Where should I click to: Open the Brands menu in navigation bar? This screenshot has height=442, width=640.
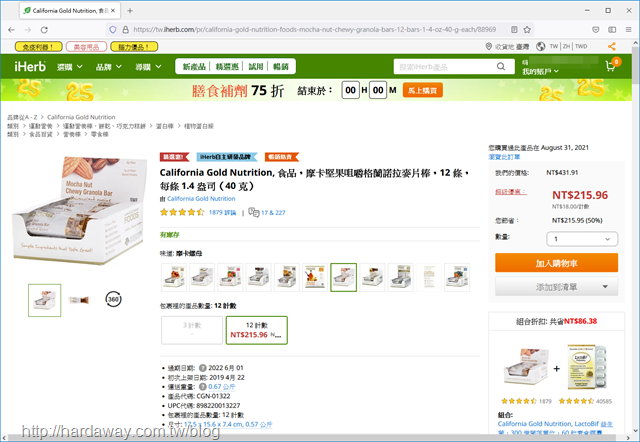click(109, 67)
